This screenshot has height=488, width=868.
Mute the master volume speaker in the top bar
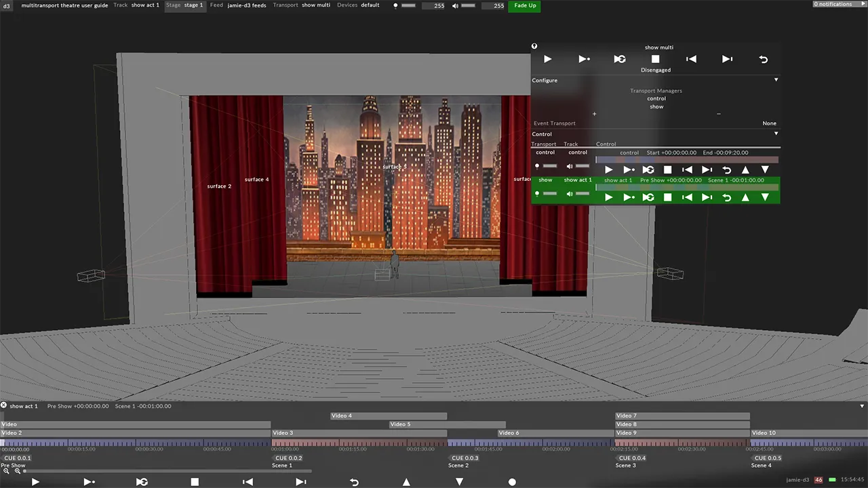tap(454, 5)
